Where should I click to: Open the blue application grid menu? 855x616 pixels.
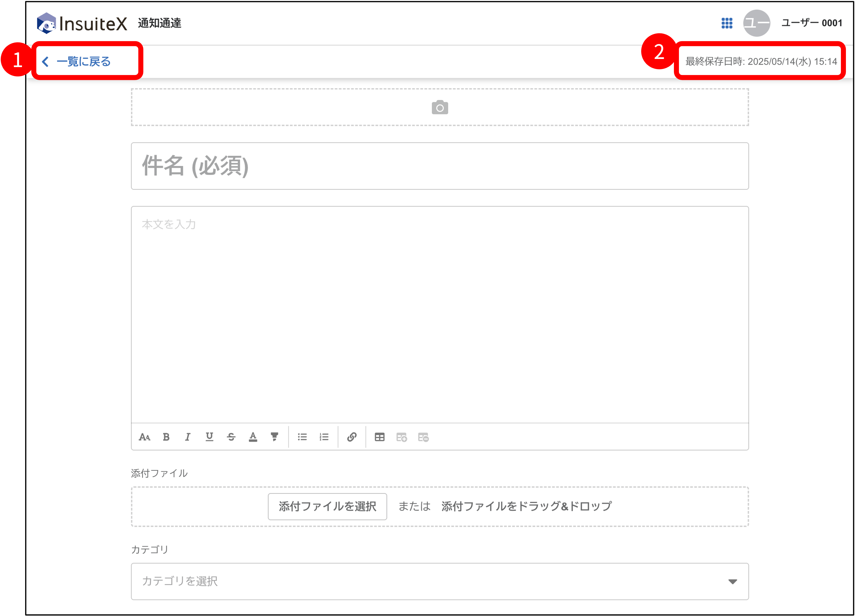point(727,23)
